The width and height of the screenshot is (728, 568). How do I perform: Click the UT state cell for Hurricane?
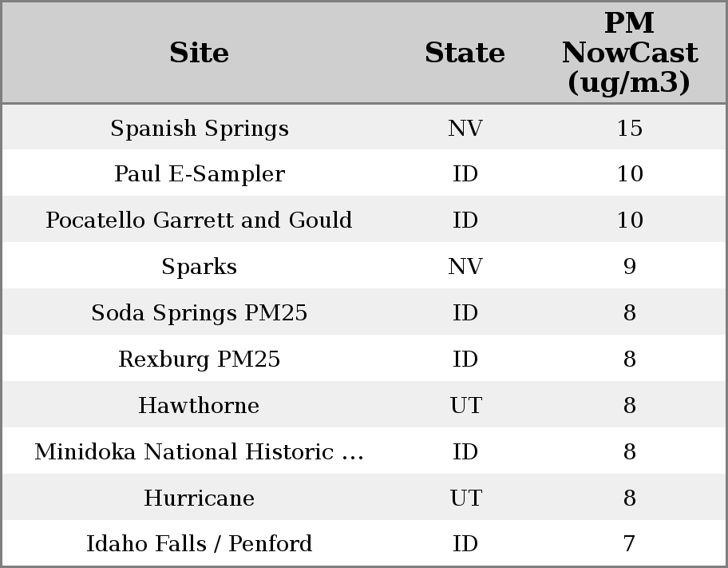coord(465,498)
